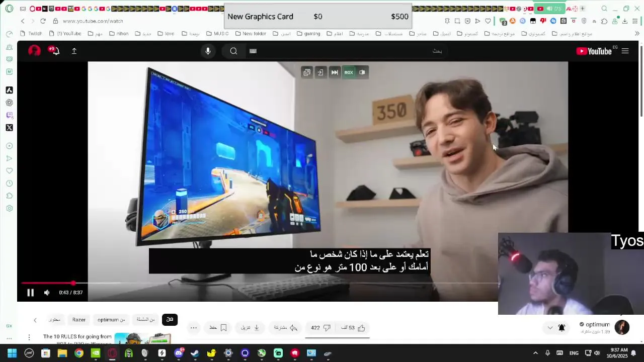Open Steam from the taskbar
The width and height of the screenshot is (644, 362).
(195, 353)
